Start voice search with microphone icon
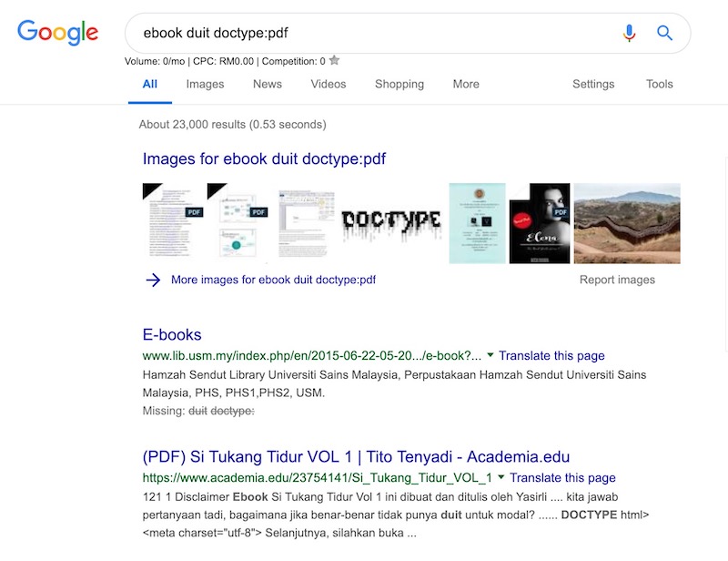 click(x=629, y=33)
